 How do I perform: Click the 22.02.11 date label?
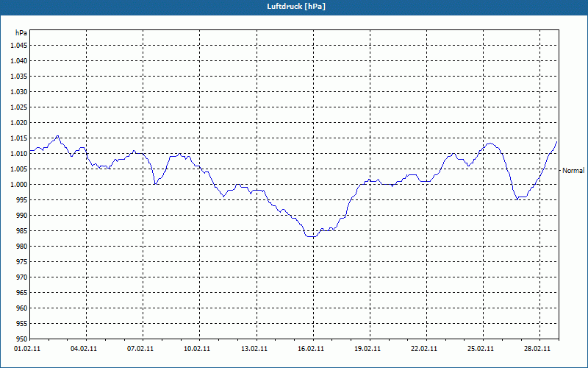pos(424,348)
